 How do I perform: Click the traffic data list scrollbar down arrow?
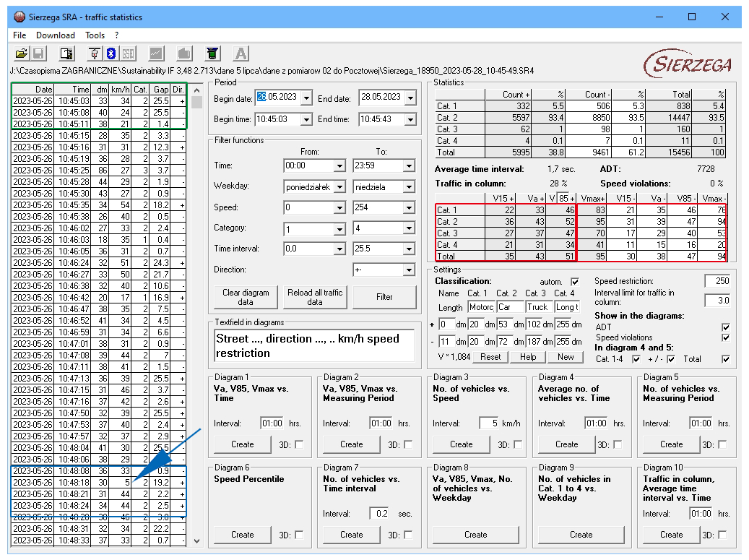click(x=196, y=540)
